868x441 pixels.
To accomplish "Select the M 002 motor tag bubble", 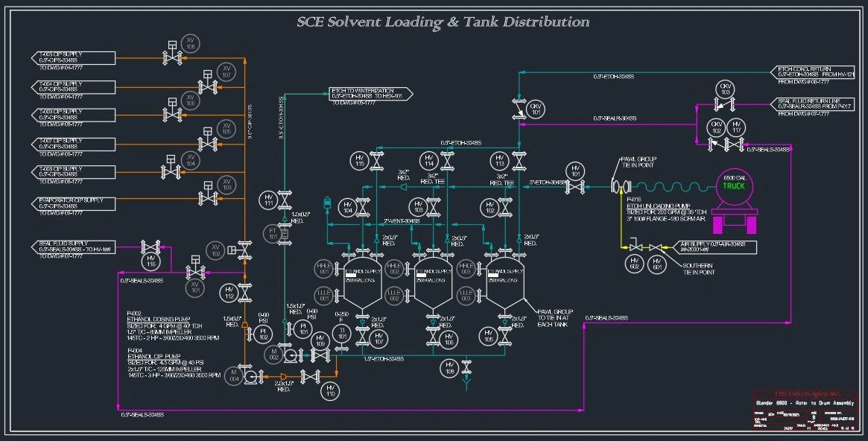I will point(273,354).
